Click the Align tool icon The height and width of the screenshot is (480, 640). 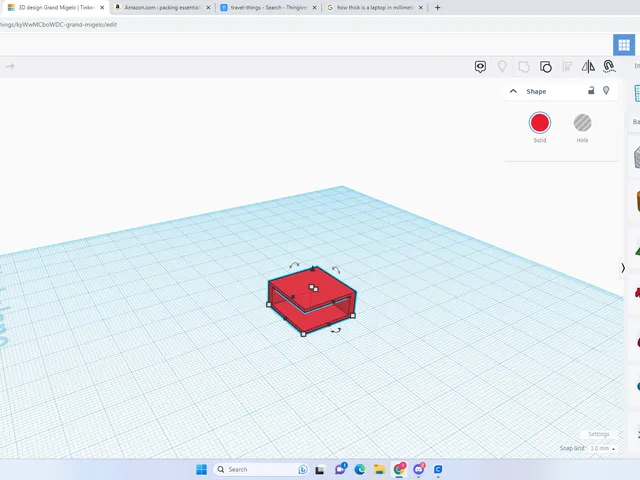click(x=567, y=67)
